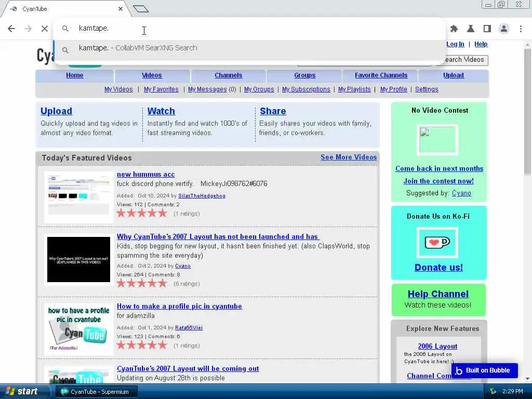Open the 'new hummus acc' video title
532x399 pixels.
tap(146, 175)
